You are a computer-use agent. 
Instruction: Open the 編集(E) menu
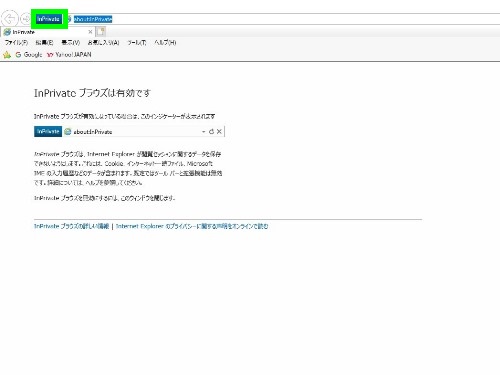click(x=44, y=42)
